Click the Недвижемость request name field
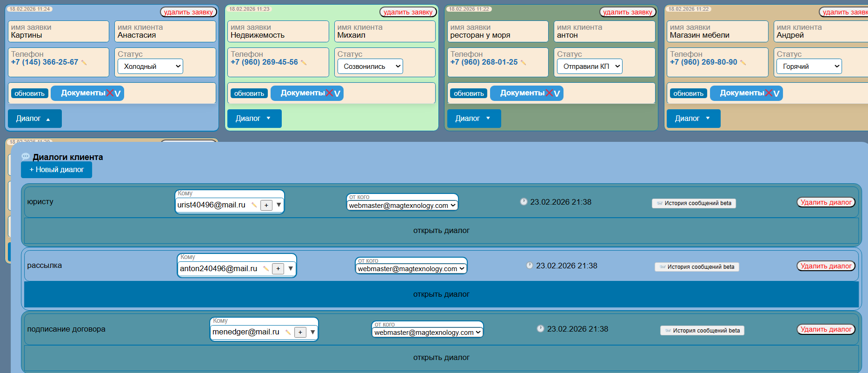 pyautogui.click(x=277, y=32)
